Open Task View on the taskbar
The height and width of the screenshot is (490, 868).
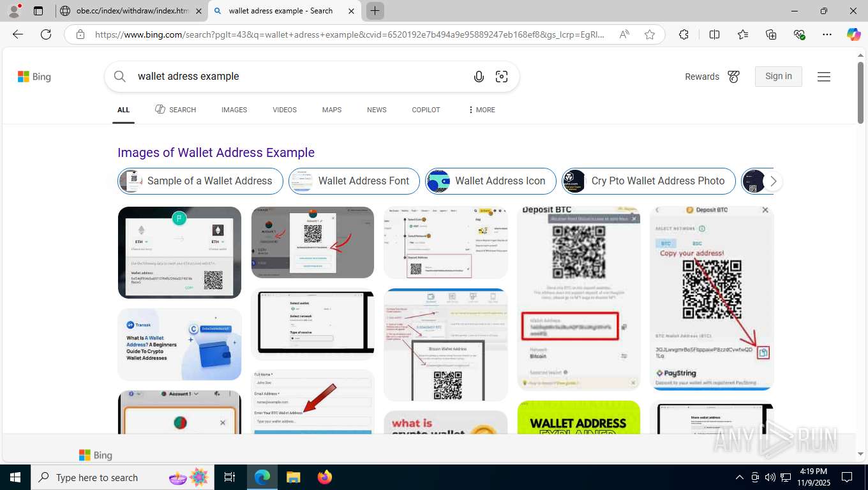230,477
